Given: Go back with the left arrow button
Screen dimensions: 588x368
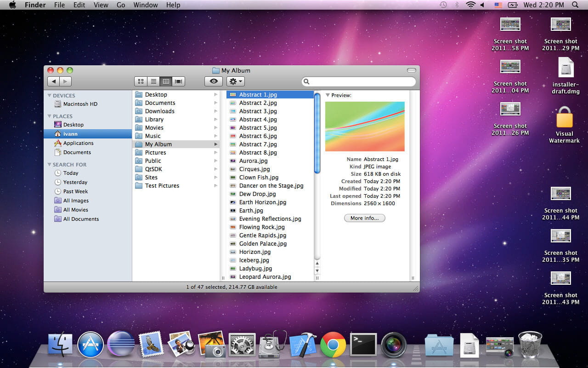Looking at the screenshot, I should coord(54,81).
